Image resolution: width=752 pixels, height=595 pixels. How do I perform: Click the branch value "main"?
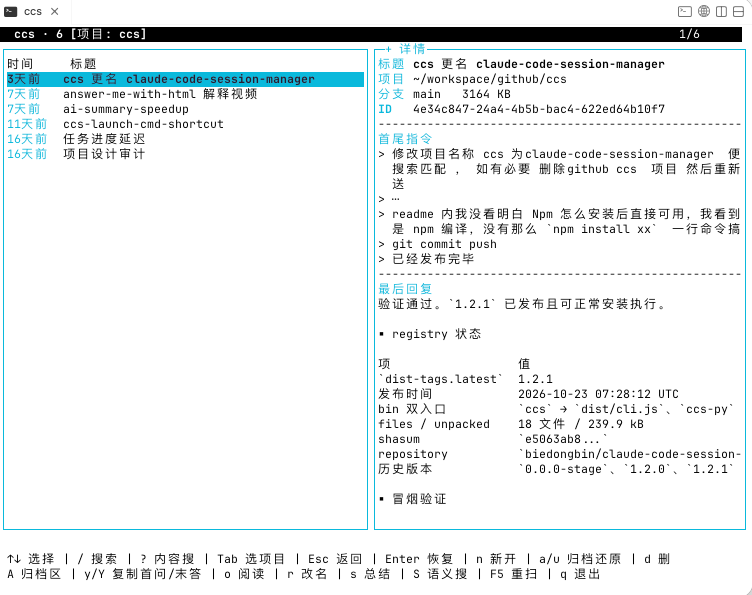point(427,94)
